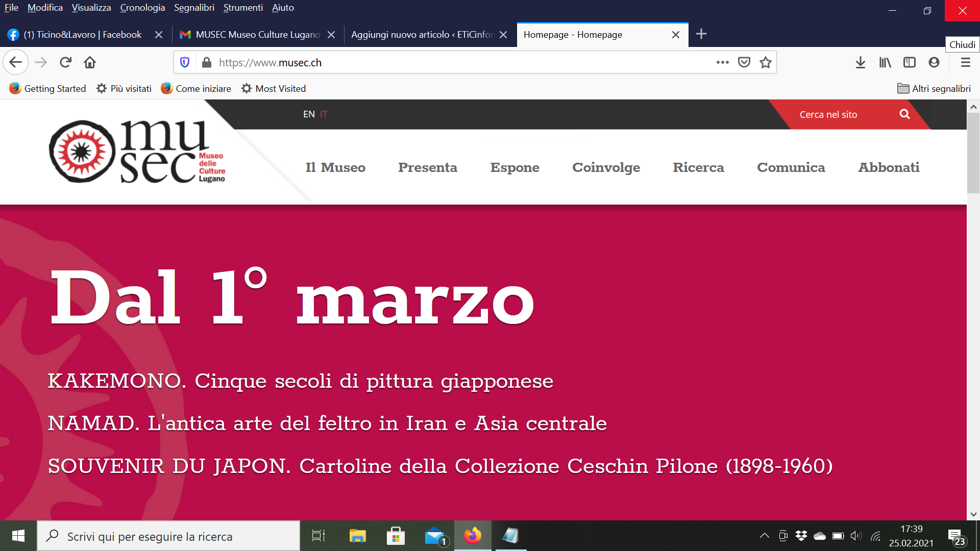Image resolution: width=980 pixels, height=551 pixels.
Task: Open a new tab
Action: click(701, 34)
